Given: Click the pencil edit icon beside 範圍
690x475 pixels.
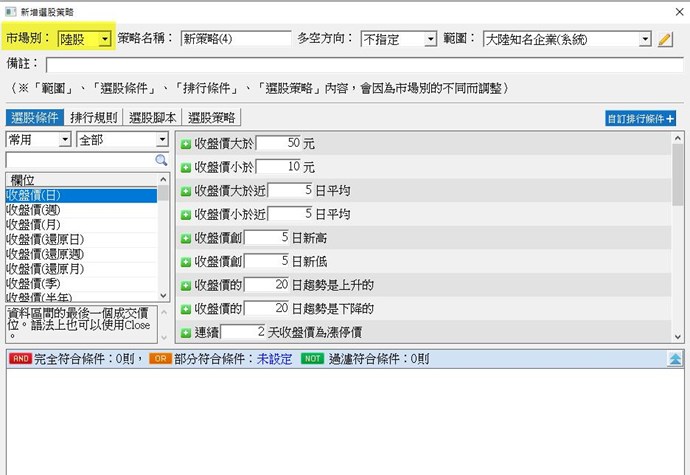Looking at the screenshot, I should tap(666, 40).
